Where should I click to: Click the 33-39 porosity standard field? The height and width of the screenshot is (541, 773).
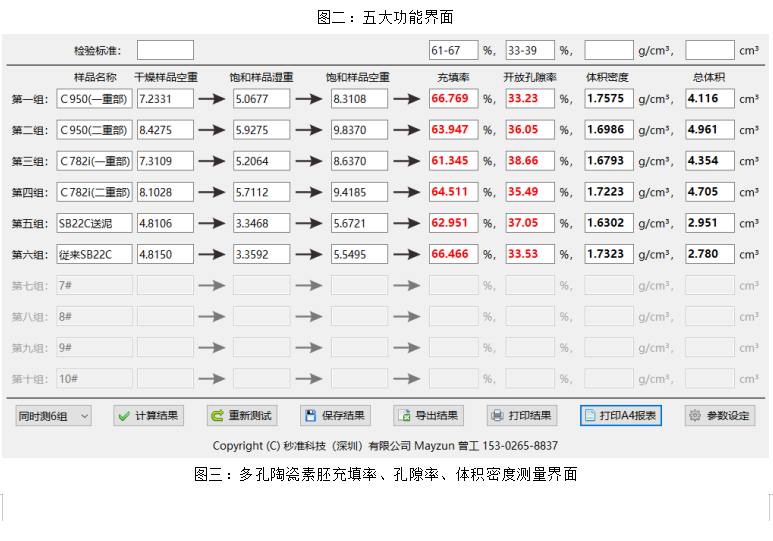(529, 50)
